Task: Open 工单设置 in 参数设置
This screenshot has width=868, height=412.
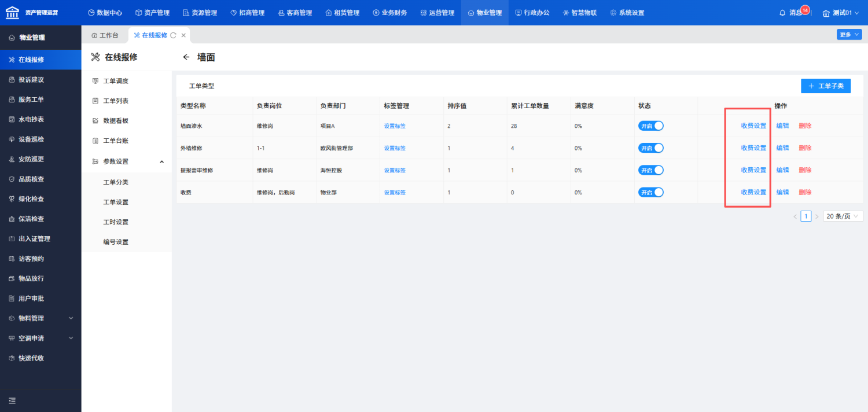Action: coord(116,202)
